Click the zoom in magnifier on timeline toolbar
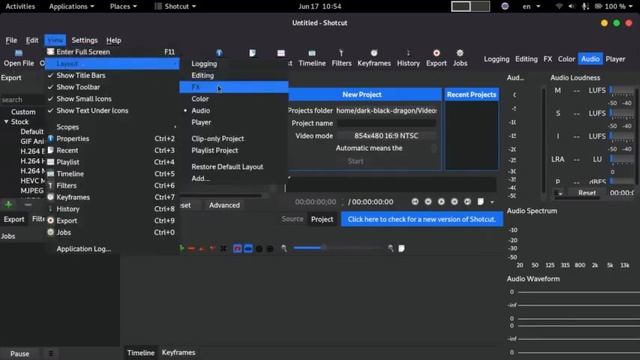 (391, 248)
